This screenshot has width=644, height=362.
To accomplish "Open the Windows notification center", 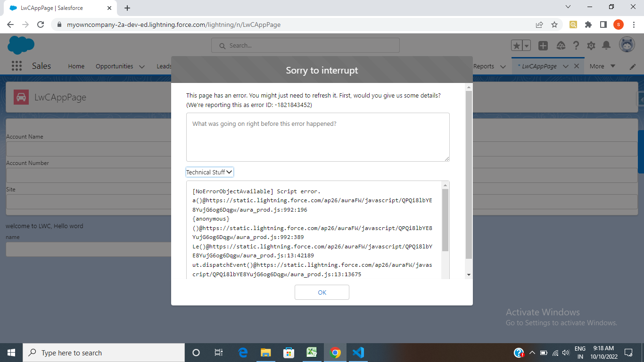I will 628,353.
